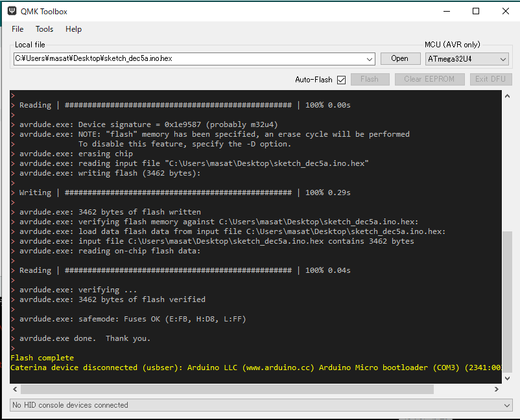Click the 'avrdude.exe: verifying ...' line
The width and height of the screenshot is (520, 420).
pyautogui.click(x=78, y=290)
